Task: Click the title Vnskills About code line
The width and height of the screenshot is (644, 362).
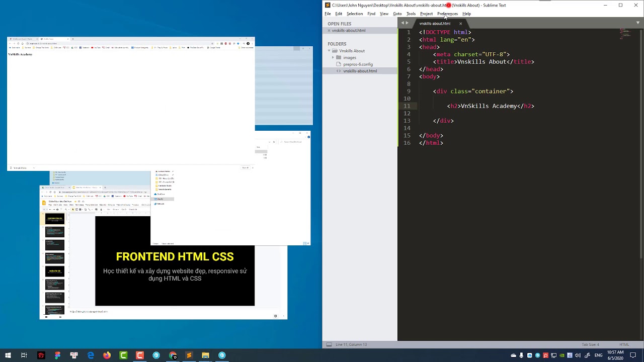Action: tap(484, 62)
